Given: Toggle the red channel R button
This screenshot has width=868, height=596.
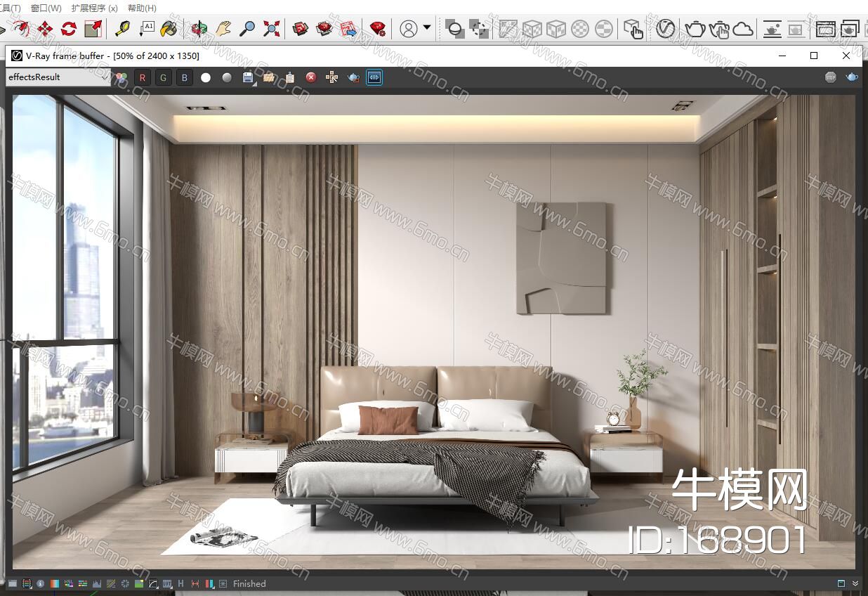Looking at the screenshot, I should coord(143,77).
